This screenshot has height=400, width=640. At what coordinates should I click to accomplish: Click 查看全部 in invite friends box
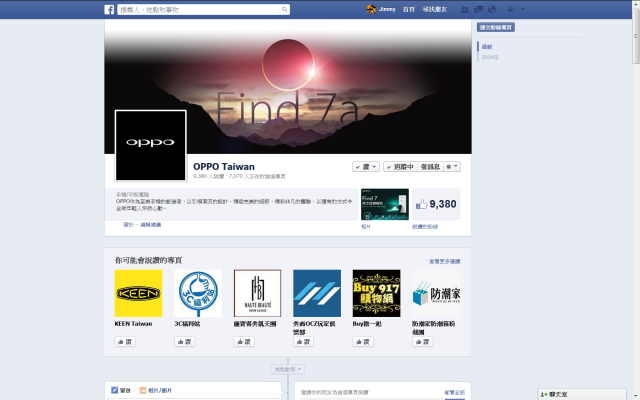[x=454, y=392]
